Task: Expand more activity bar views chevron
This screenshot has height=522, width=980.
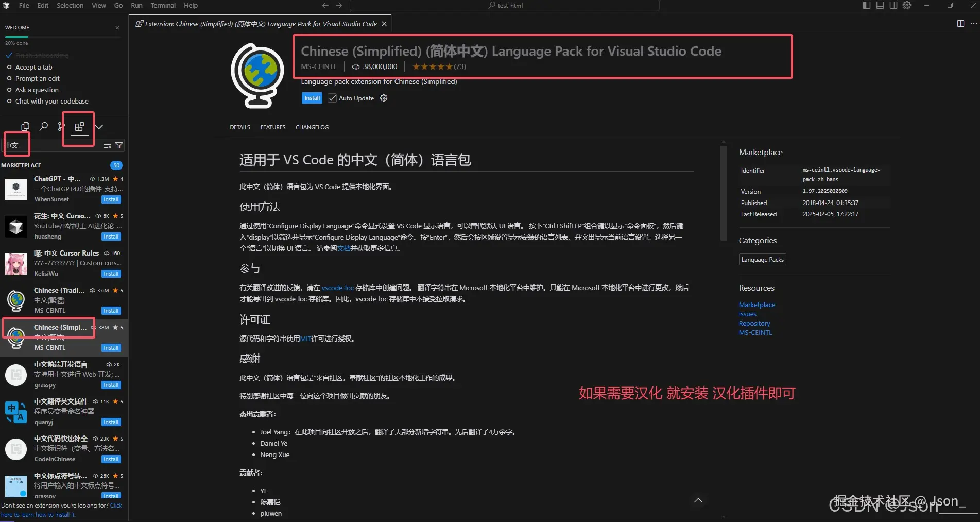Action: [99, 127]
